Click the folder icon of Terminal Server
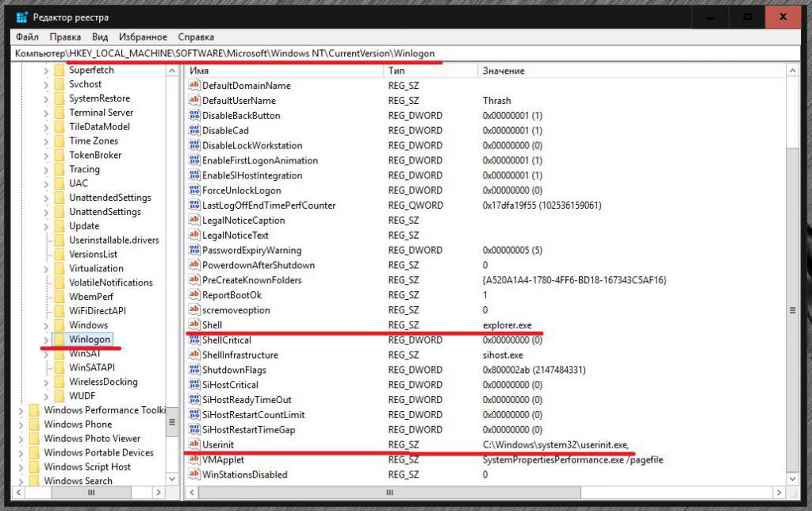Screen dimensions: 812x511 click(59, 113)
